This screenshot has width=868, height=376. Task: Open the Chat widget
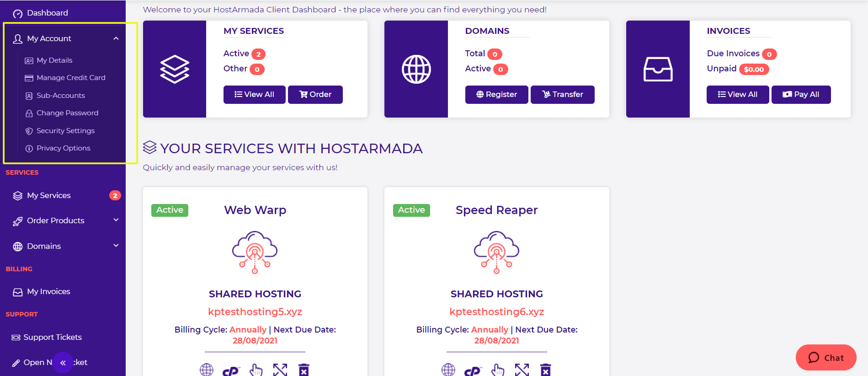coord(825,358)
